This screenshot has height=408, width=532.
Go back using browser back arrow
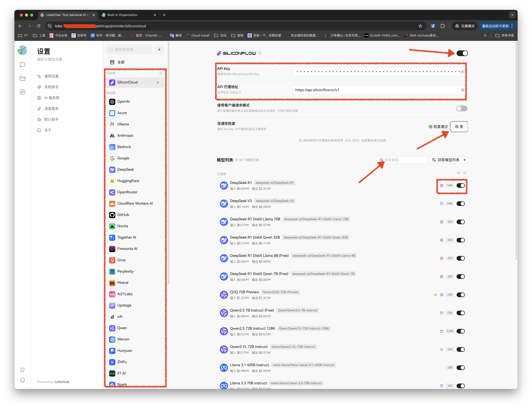click(x=20, y=26)
